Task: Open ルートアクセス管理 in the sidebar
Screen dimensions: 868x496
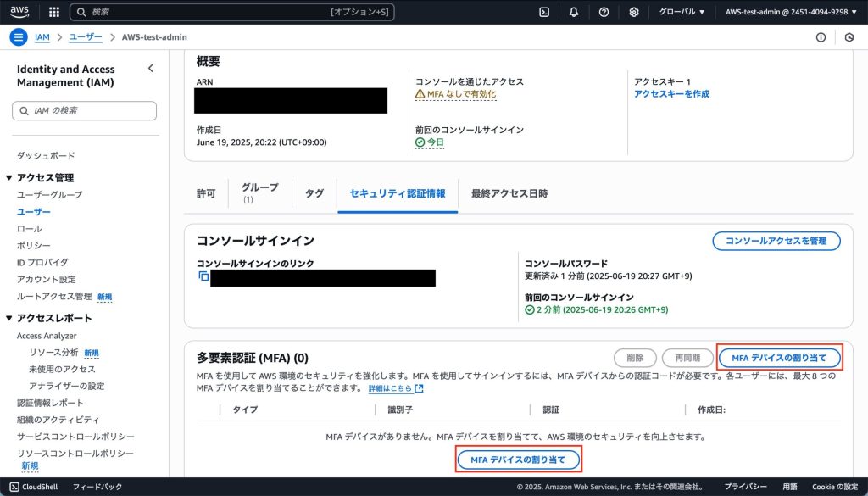Action: point(54,296)
